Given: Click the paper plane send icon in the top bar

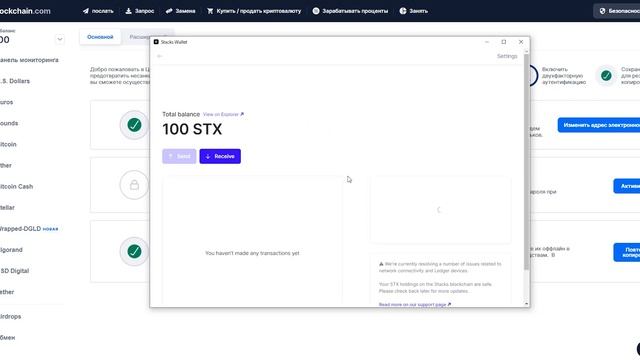Looking at the screenshot, I should [86, 11].
